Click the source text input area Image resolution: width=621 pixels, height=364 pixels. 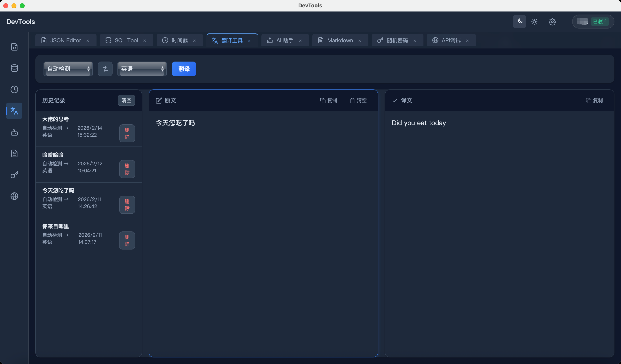tap(263, 222)
